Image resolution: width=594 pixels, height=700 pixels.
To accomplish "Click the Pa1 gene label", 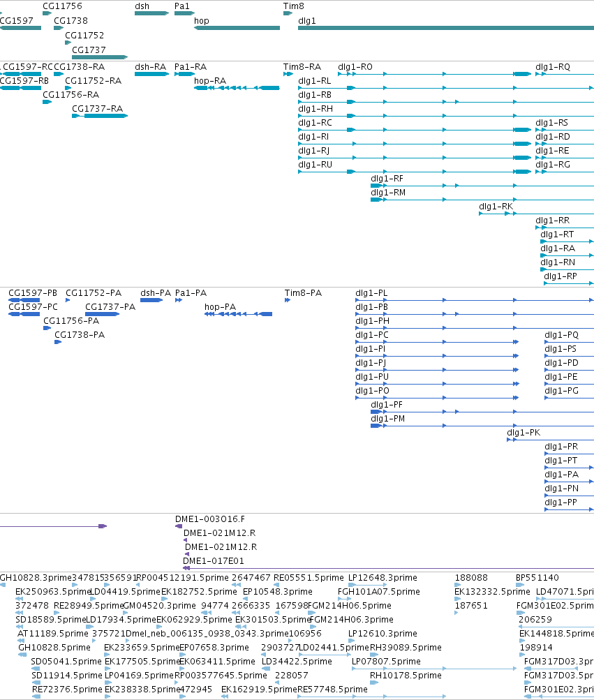I will [181, 6].
